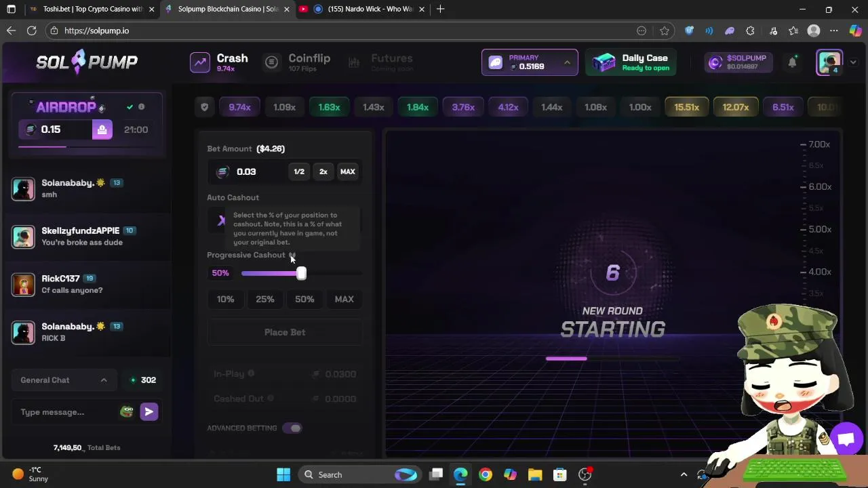Halve the bet with 1/2 button
This screenshot has height=488, width=868.
tap(299, 171)
